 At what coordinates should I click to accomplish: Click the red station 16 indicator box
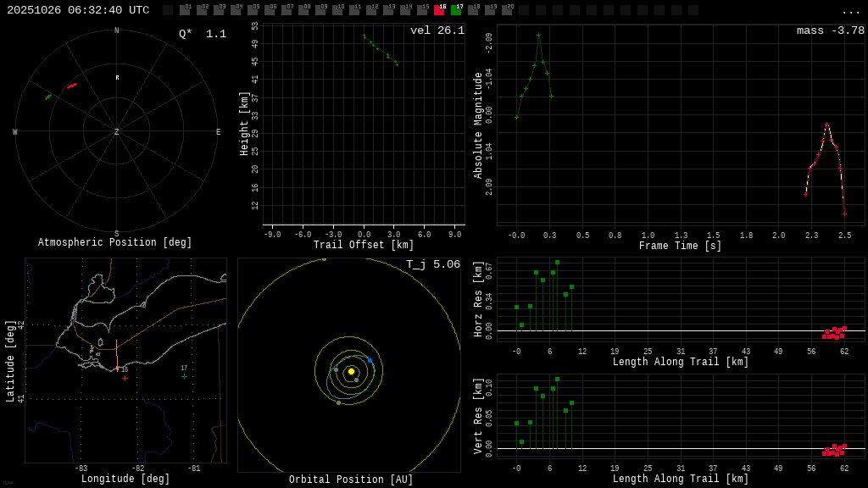(439, 10)
